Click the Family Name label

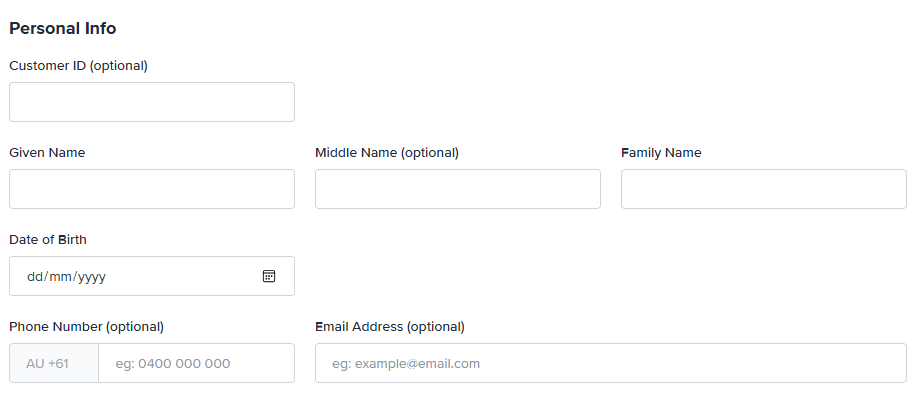[x=661, y=153]
